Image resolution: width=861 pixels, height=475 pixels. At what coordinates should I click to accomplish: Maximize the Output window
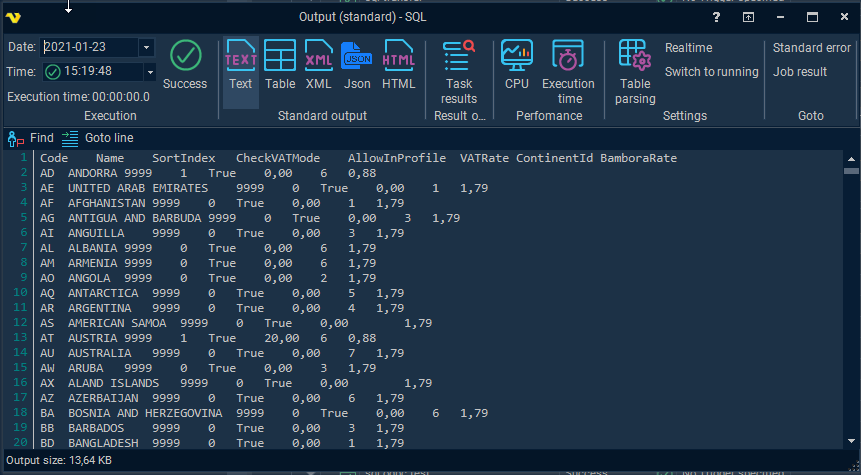(x=812, y=17)
